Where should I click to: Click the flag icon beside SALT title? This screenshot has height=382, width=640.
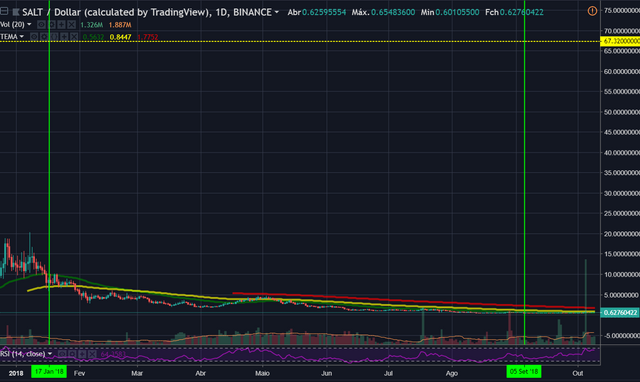point(16,12)
